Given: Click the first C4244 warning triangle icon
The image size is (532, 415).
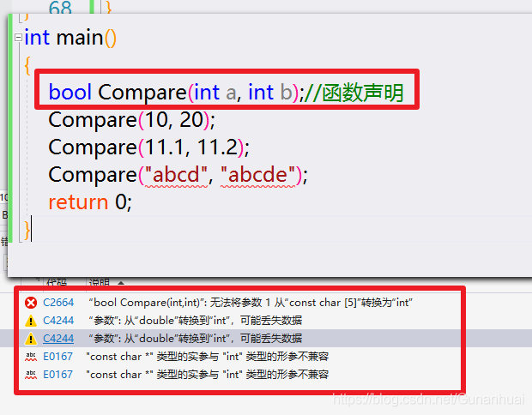Looking at the screenshot, I should point(31,321).
